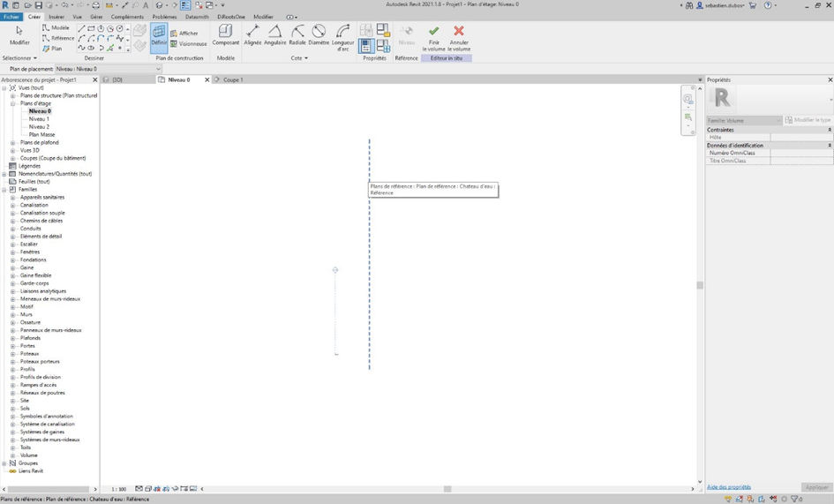Click the Définir work plane tool
The image size is (834, 504).
(x=159, y=36)
